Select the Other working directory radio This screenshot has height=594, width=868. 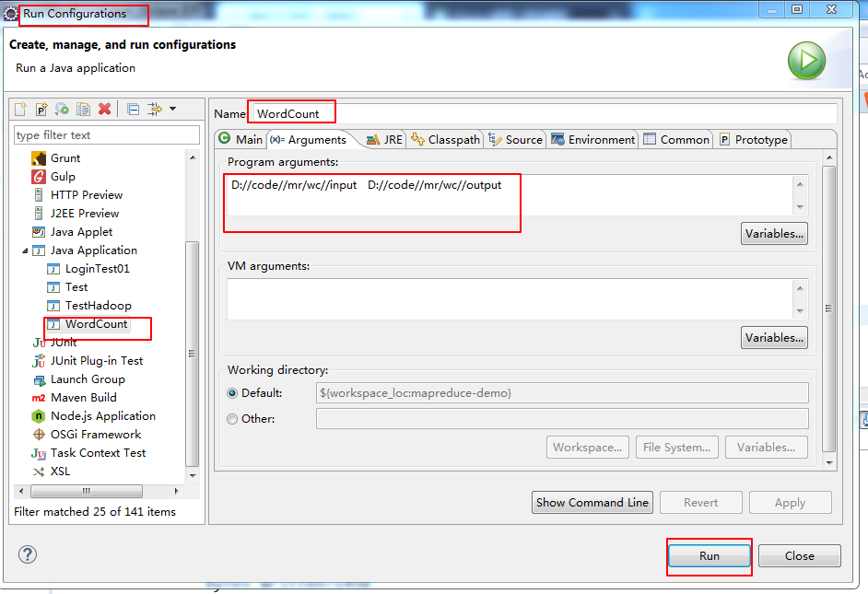[232, 419]
